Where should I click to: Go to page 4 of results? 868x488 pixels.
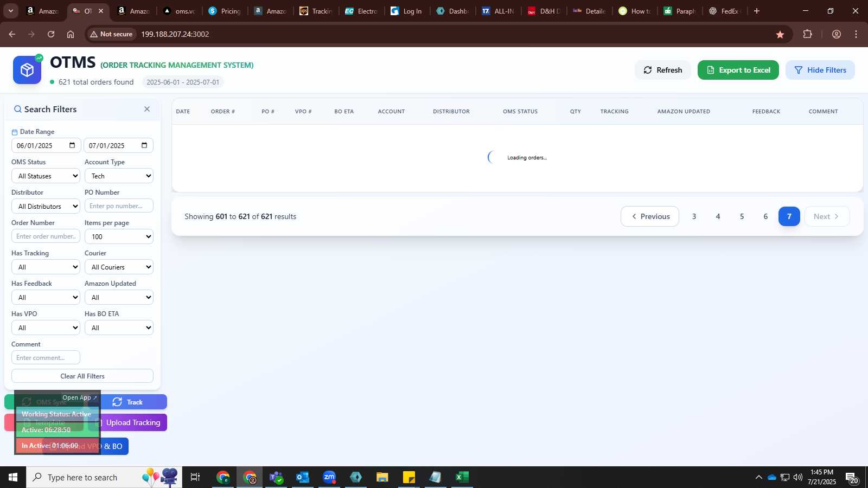718,216
